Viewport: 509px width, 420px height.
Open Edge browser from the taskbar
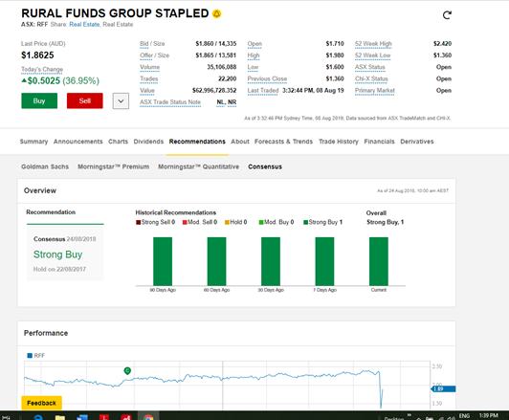38,417
